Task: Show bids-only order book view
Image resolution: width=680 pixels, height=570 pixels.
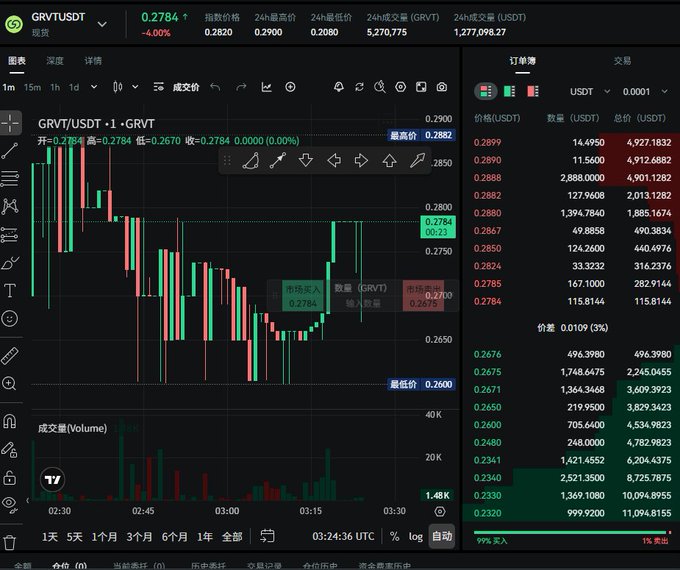Action: point(509,92)
